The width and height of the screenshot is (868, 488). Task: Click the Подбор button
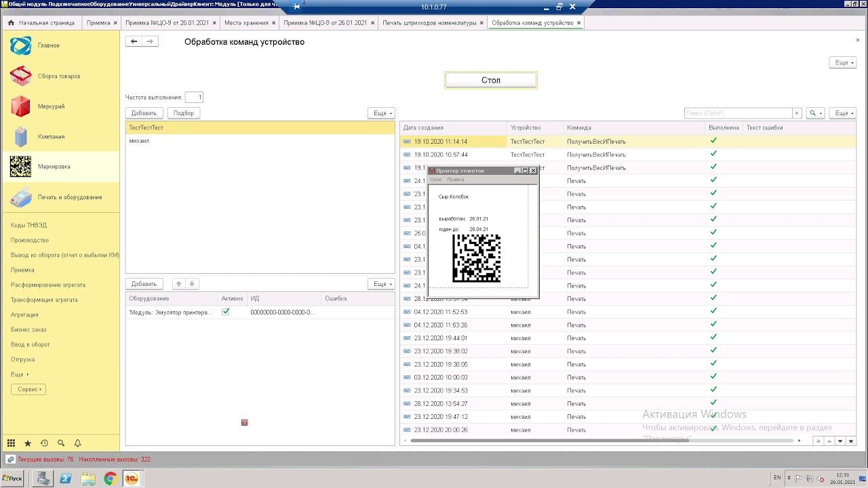pos(183,113)
